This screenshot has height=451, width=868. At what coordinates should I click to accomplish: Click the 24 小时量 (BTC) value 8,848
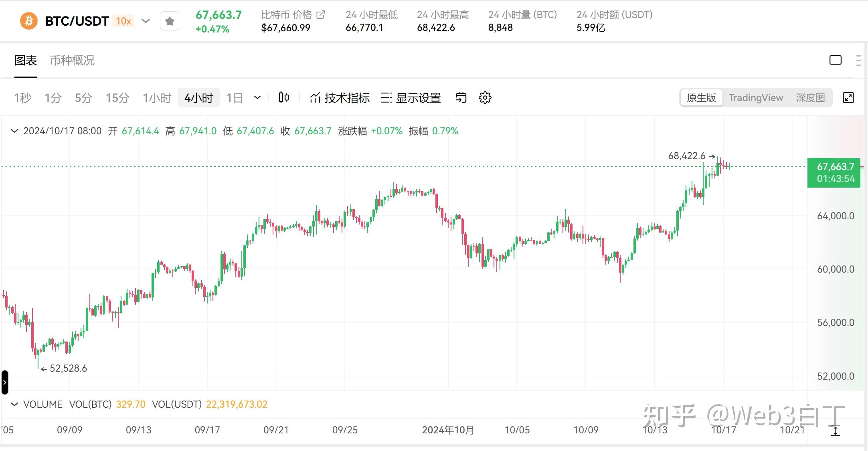point(500,28)
